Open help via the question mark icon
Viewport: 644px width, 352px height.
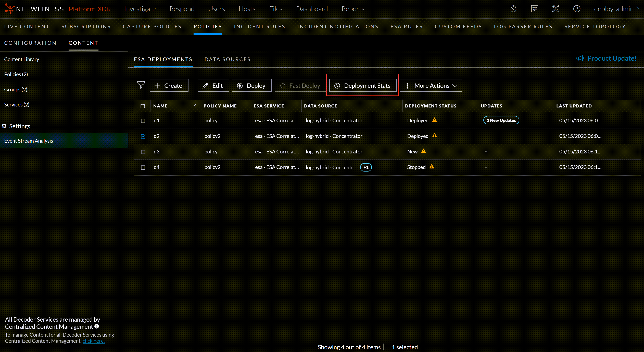click(x=577, y=9)
